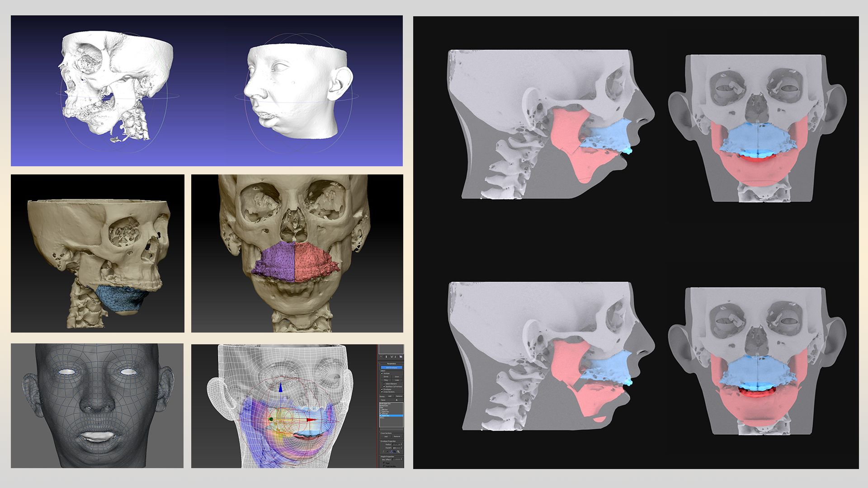Click the Edit Envelopes button
The width and height of the screenshot is (868, 488).
click(392, 368)
